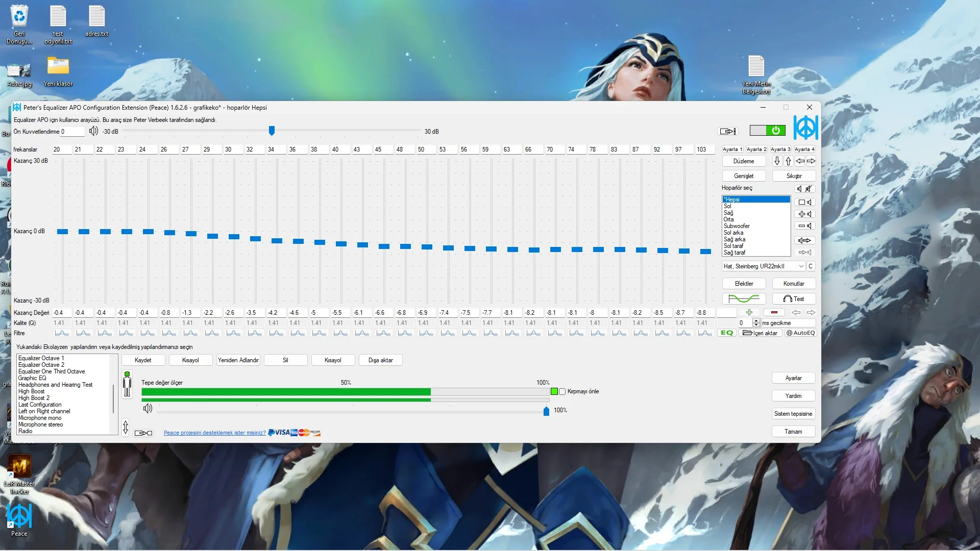Click the Kaydet button
Screen dimensions: 980x551
[x=143, y=360]
